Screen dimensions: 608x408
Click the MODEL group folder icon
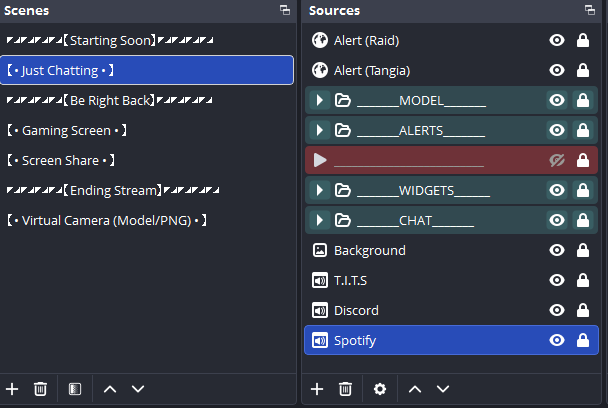point(343,100)
